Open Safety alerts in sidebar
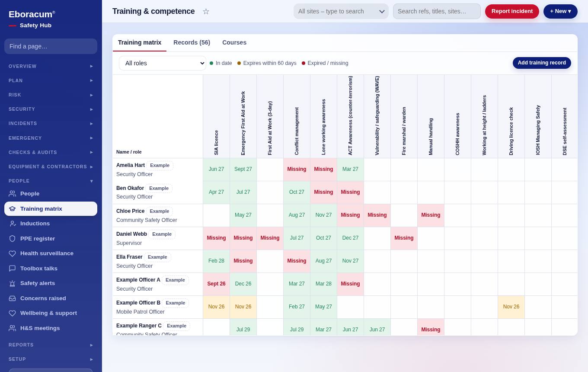This screenshot has height=372, width=588. pyautogui.click(x=51, y=283)
